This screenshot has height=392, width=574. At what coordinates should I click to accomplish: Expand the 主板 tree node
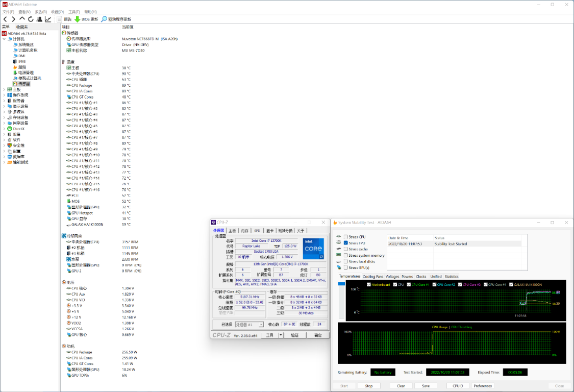(x=4, y=89)
